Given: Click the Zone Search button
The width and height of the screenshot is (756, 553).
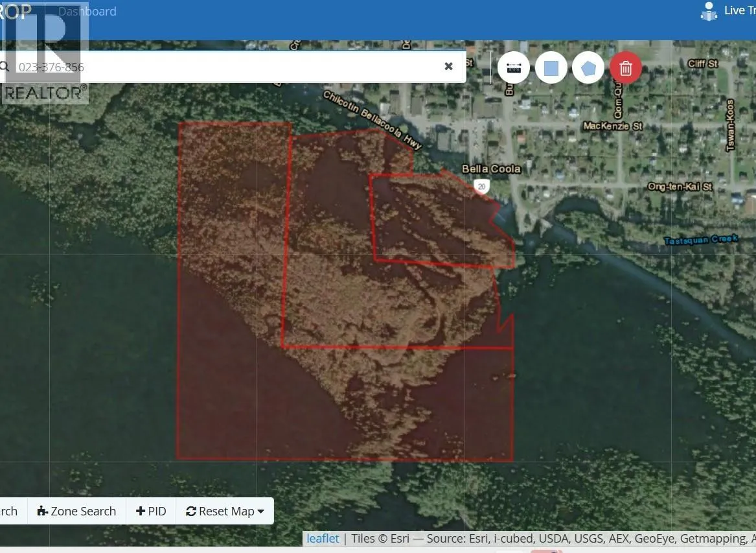Looking at the screenshot, I should pos(77,512).
